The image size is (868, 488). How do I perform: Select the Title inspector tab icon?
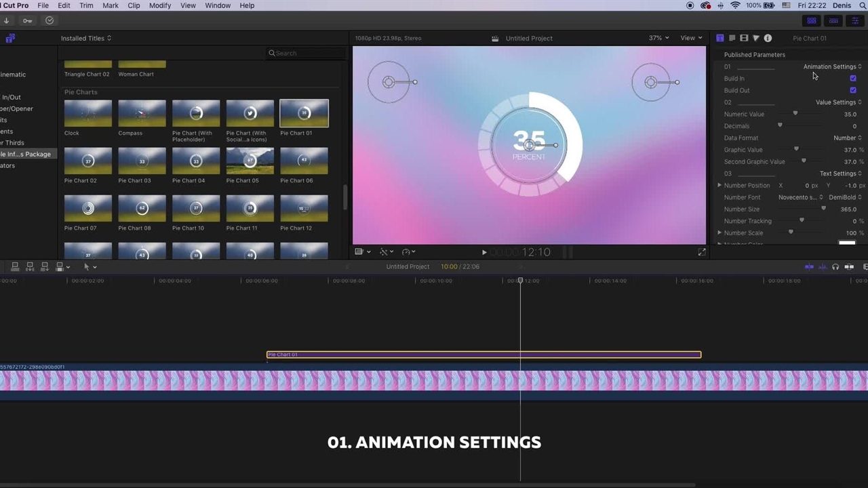(x=720, y=39)
